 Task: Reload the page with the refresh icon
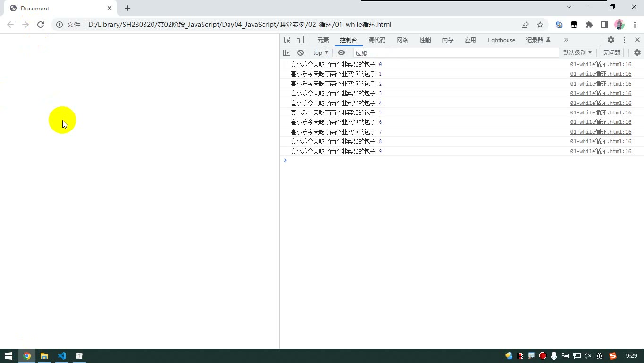click(x=41, y=25)
